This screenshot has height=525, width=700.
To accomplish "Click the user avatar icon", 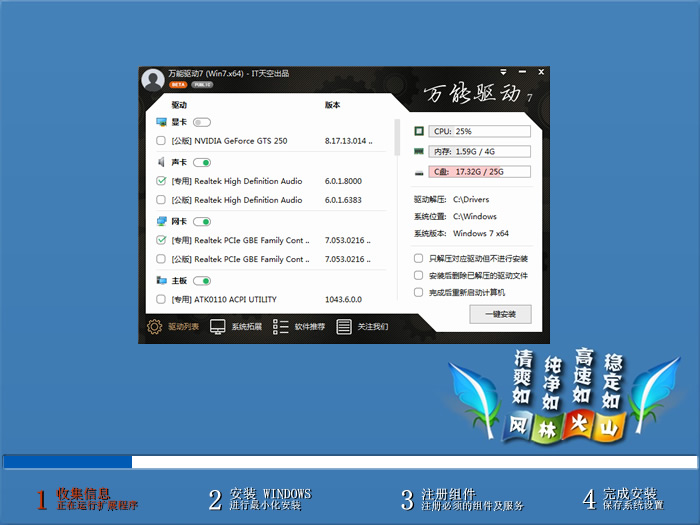I will coord(153,80).
